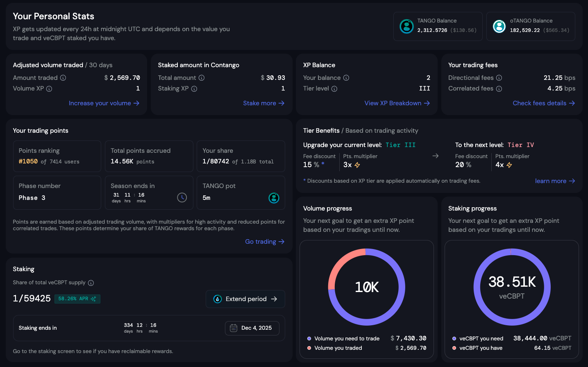Click learn more under Tier Benefits
588x367 pixels.
tap(555, 181)
